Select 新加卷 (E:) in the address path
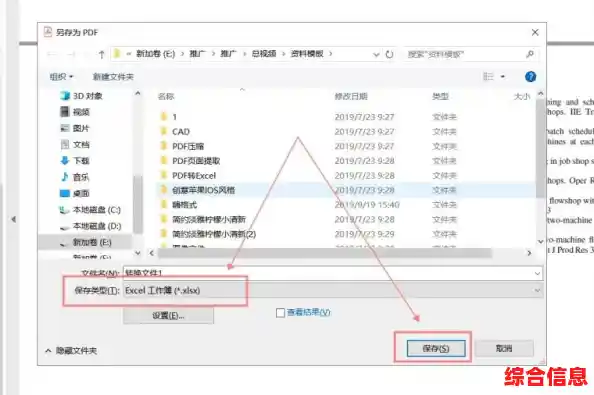Viewport: 594px width, 395px height. (x=156, y=54)
